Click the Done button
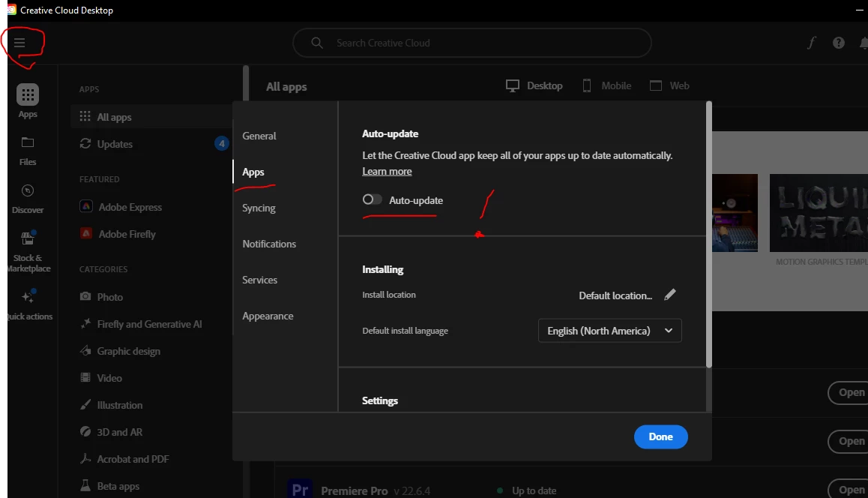Screen dimensions: 868x498 (x=661, y=436)
